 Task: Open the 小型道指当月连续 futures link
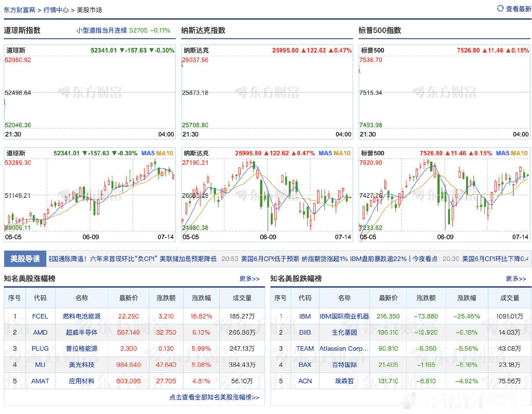[x=101, y=30]
